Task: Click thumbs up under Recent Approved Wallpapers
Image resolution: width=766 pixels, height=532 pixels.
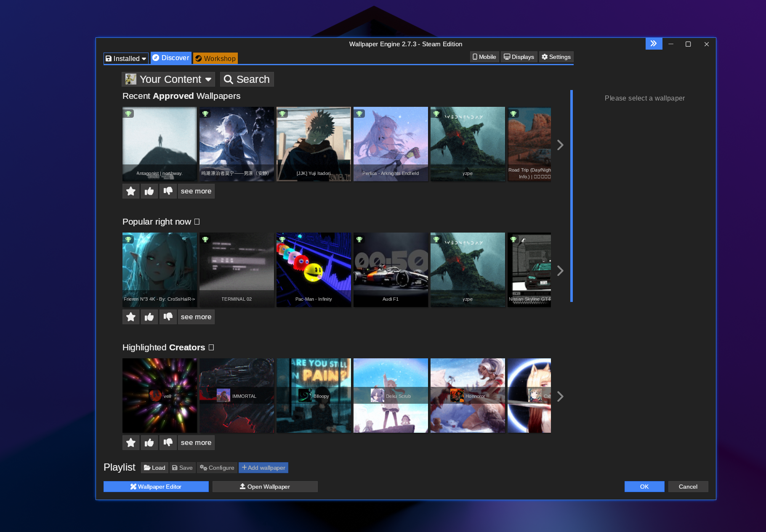Action: pyautogui.click(x=149, y=191)
